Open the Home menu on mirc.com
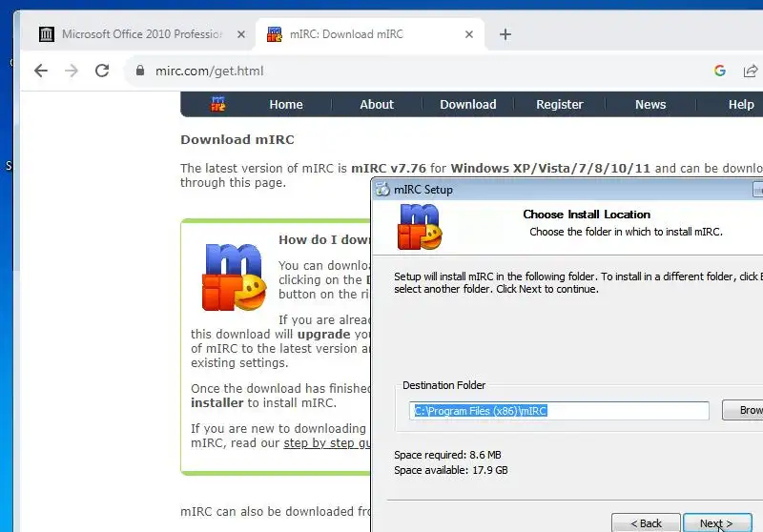 285,105
